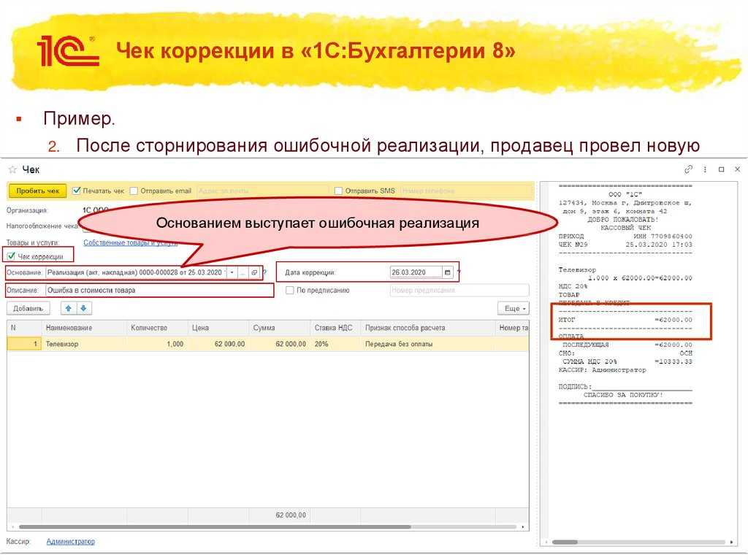Expand the Основание dropdown list arrow
Image resolution: width=748 pixels, height=560 pixels.
point(232,272)
